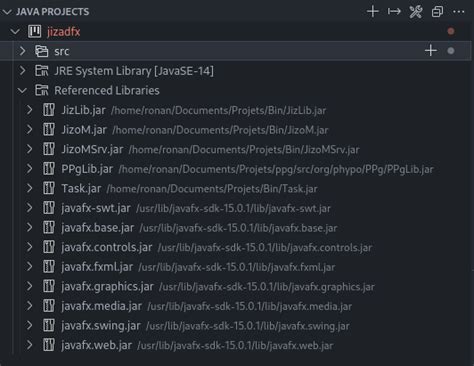Expand JRE System Library chevron

[x=23, y=71]
